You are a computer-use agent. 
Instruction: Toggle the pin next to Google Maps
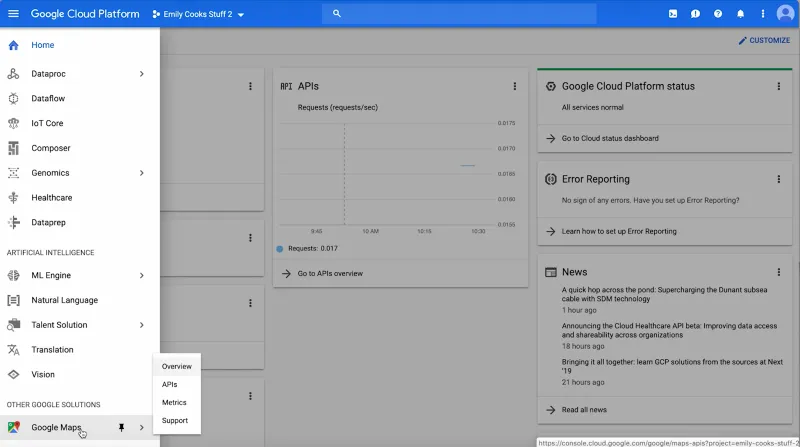(122, 428)
